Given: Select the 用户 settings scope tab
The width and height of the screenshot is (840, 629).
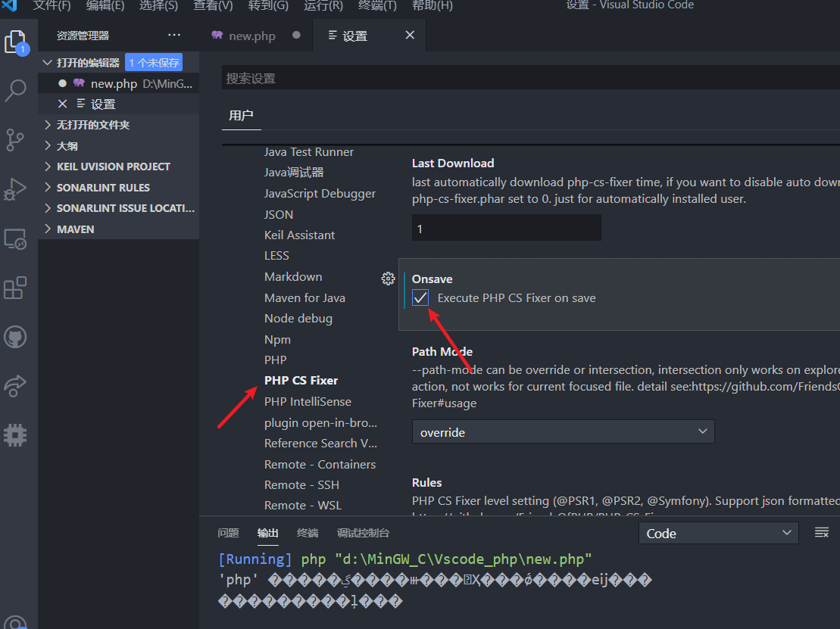Looking at the screenshot, I should click(x=241, y=116).
